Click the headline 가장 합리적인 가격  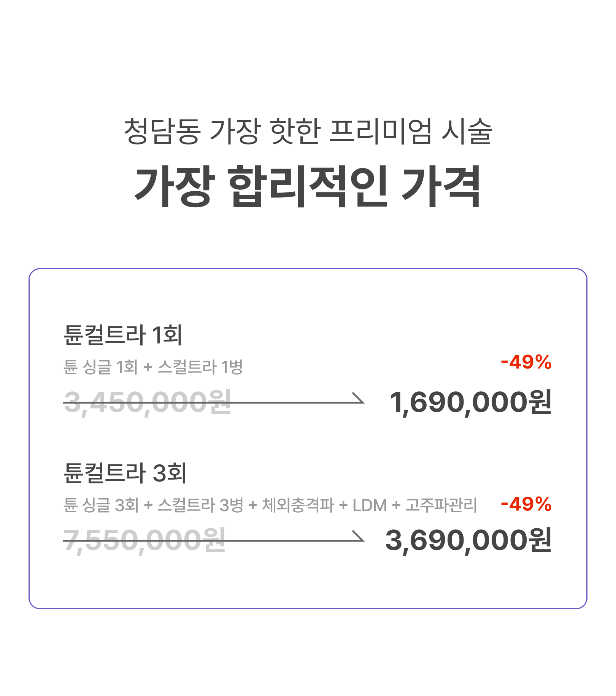coord(308,187)
